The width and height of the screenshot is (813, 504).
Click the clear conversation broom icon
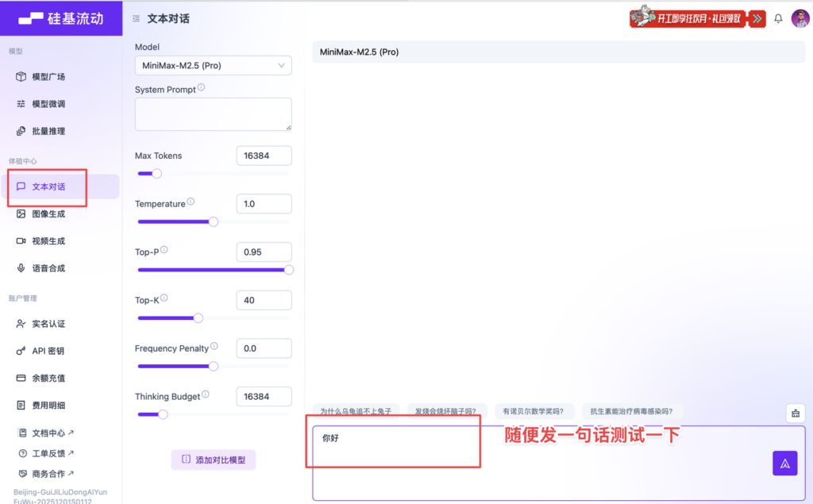[795, 413]
